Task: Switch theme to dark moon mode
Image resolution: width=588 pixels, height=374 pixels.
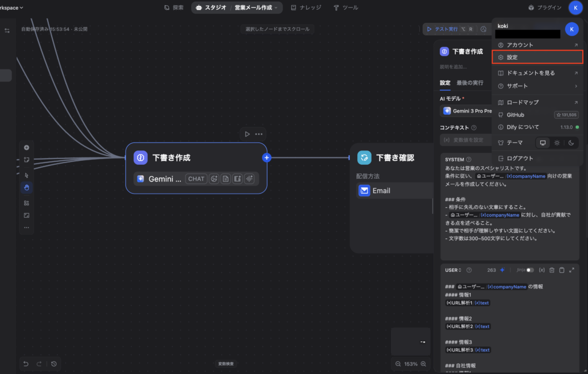Action: coord(571,142)
